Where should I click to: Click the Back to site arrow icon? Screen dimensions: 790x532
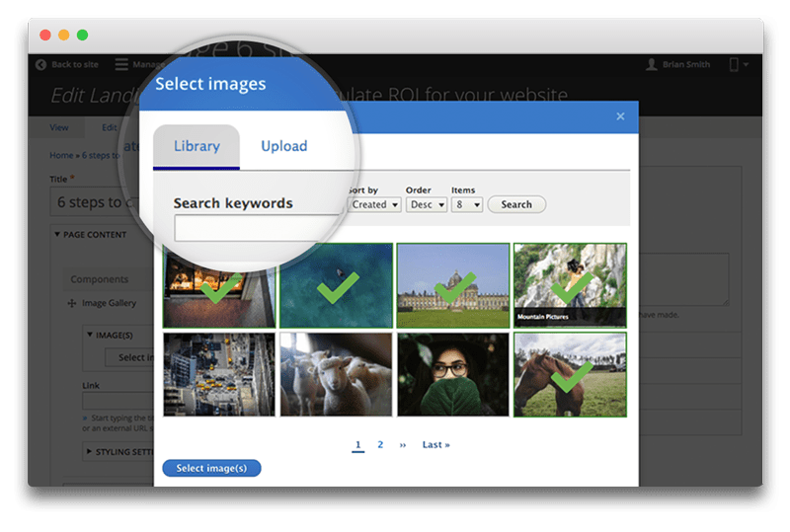pos(40,65)
